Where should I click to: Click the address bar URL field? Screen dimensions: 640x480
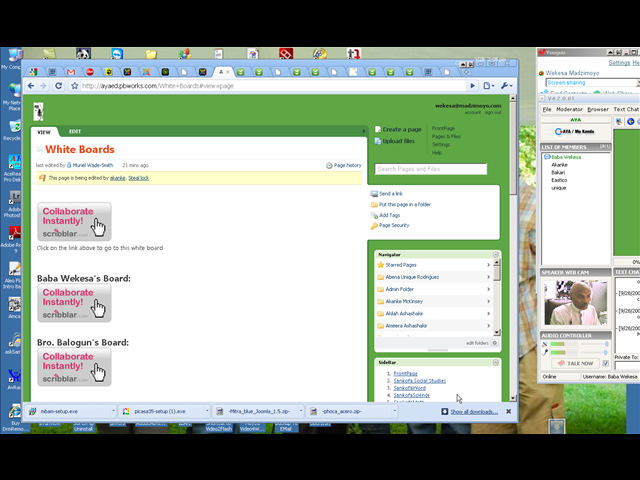(x=273, y=86)
